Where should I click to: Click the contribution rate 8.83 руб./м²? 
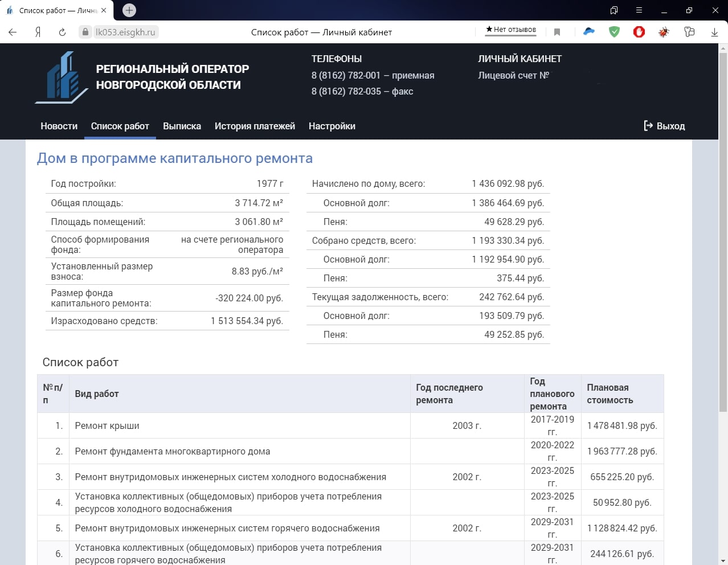coord(257,271)
